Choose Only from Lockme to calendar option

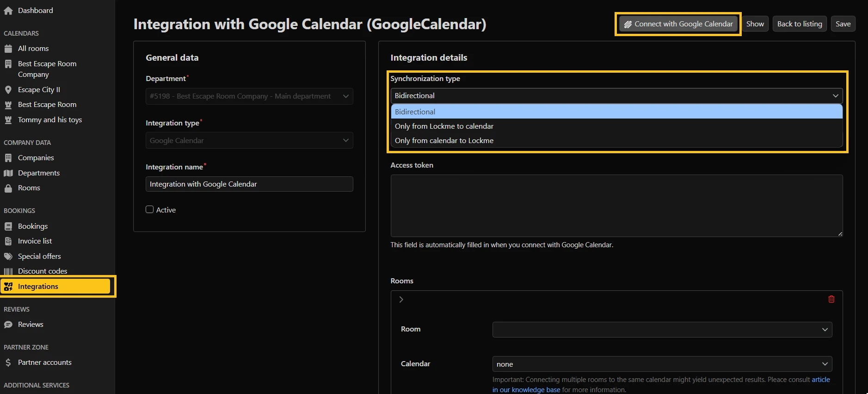coord(444,126)
